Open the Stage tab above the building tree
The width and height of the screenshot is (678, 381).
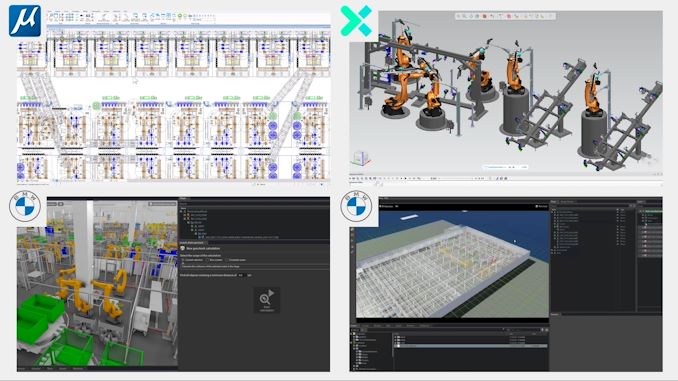pos(554,202)
